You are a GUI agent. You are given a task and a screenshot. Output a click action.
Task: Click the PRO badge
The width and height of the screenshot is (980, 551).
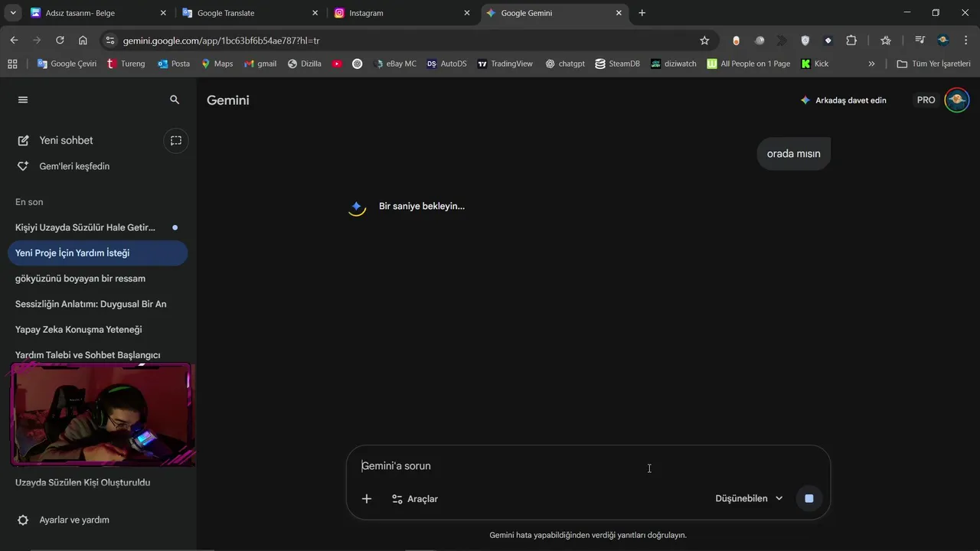pos(926,100)
